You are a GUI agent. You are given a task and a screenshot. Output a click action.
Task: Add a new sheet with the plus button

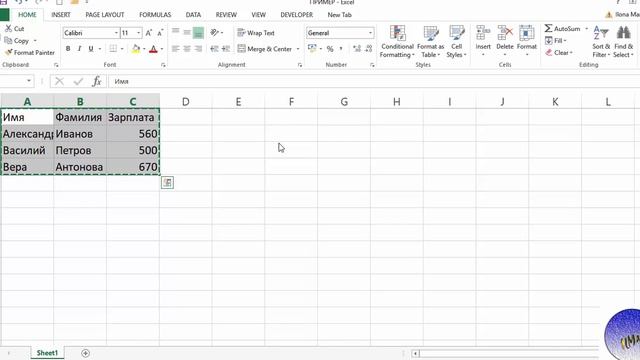85,353
